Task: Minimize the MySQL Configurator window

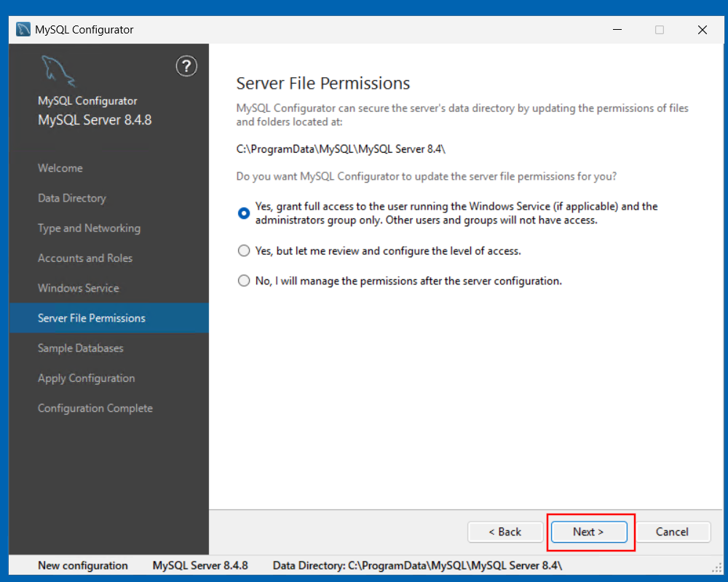Action: (617, 30)
